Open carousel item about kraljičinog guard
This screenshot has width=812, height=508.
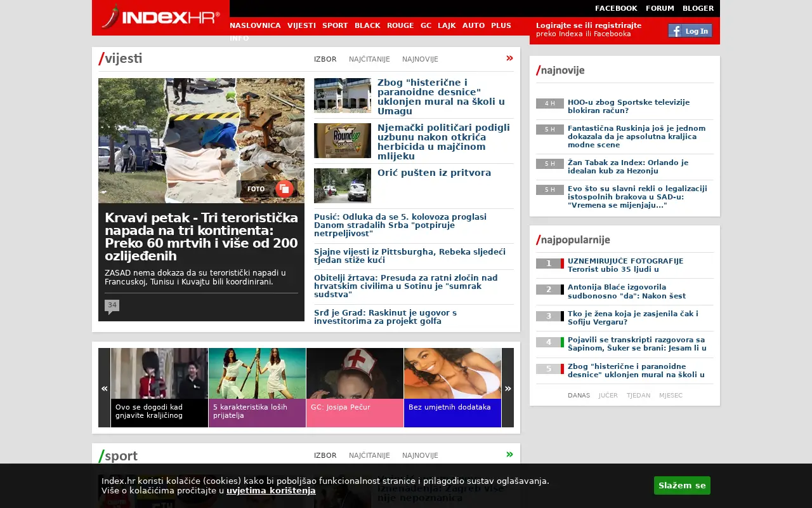[159, 387]
